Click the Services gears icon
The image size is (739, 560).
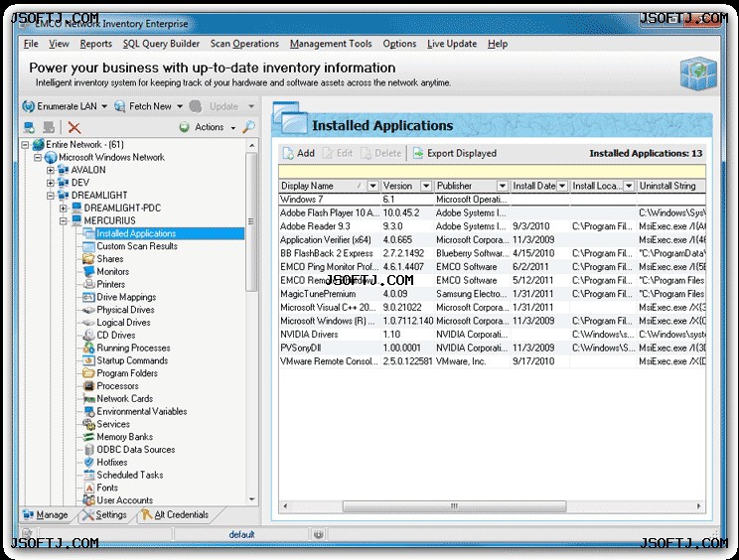pos(88,424)
